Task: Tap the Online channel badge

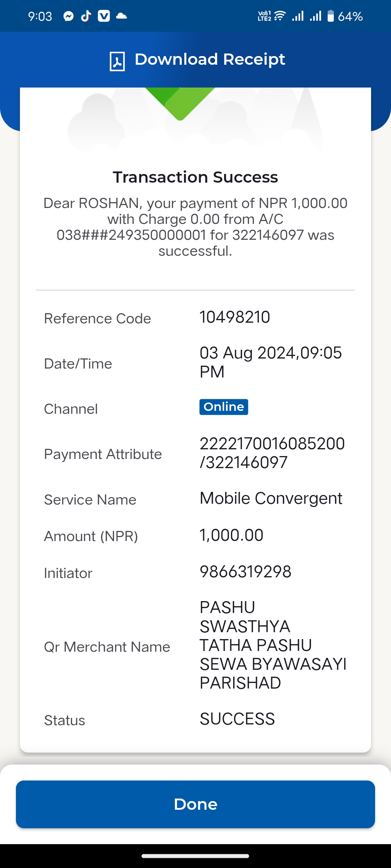Action: pos(224,407)
